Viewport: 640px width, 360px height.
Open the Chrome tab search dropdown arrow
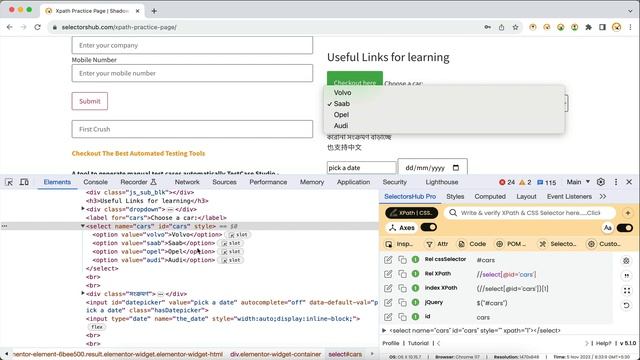click(x=630, y=11)
